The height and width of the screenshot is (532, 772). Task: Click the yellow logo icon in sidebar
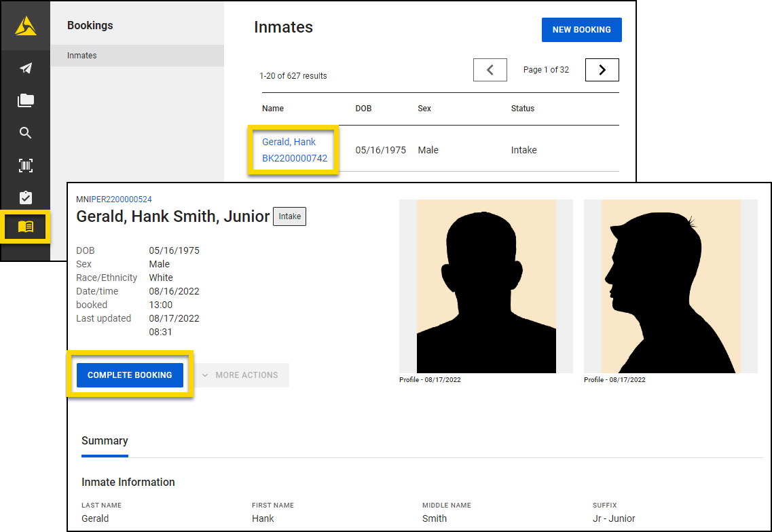(x=25, y=26)
